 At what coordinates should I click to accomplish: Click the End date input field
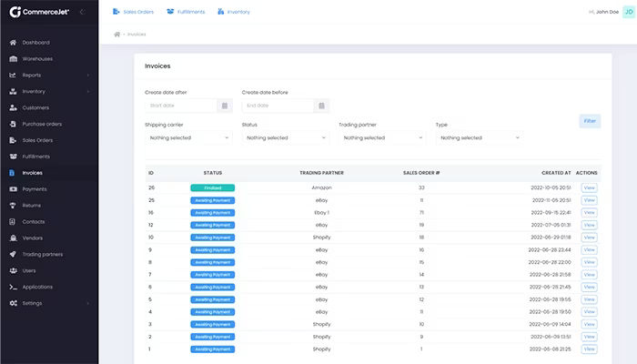coord(278,106)
